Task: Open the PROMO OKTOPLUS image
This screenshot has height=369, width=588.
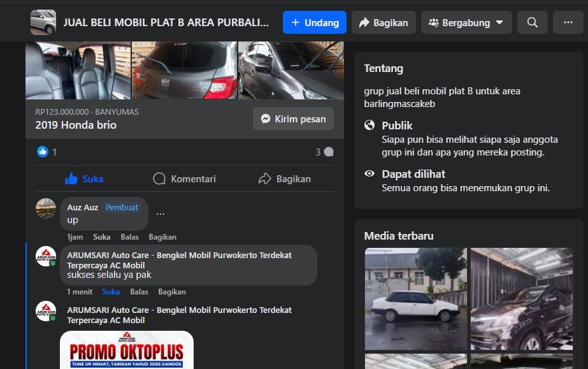Action: pos(127,350)
